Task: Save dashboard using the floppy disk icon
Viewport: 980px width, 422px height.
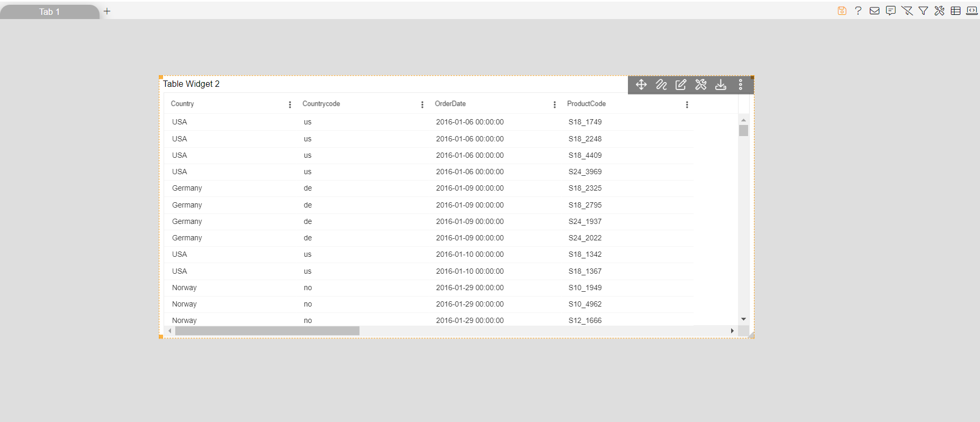Action: (x=842, y=11)
